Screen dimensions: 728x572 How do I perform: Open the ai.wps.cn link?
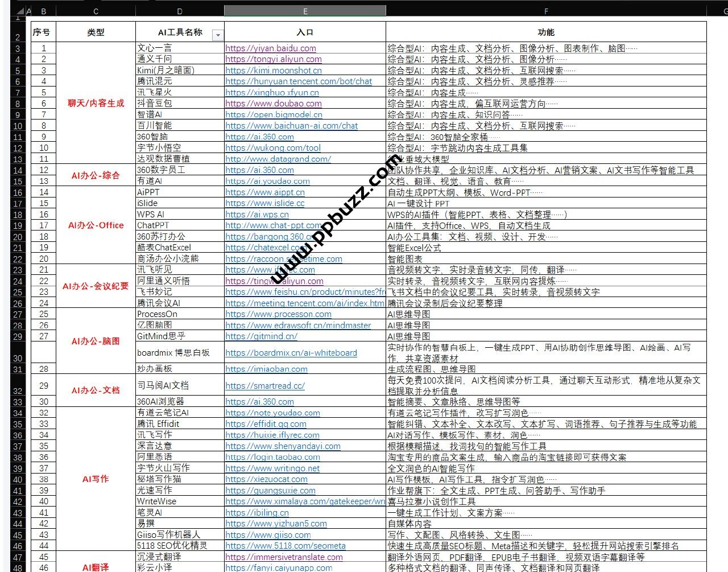click(257, 214)
